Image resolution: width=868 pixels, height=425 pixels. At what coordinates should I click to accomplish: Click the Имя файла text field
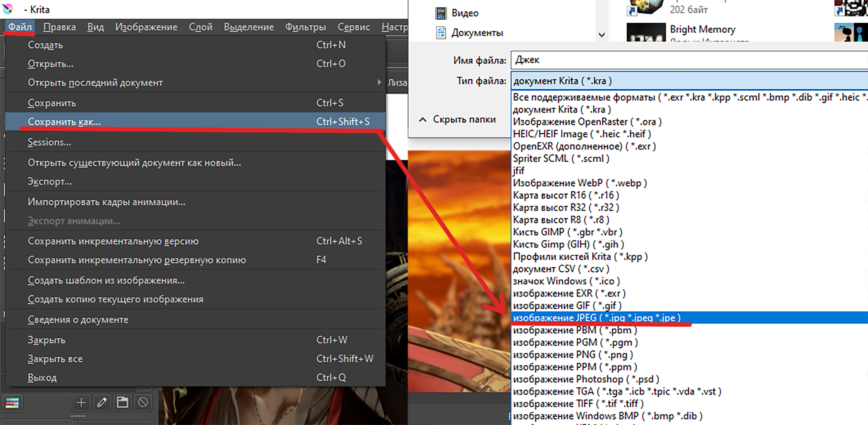pyautogui.click(x=687, y=60)
